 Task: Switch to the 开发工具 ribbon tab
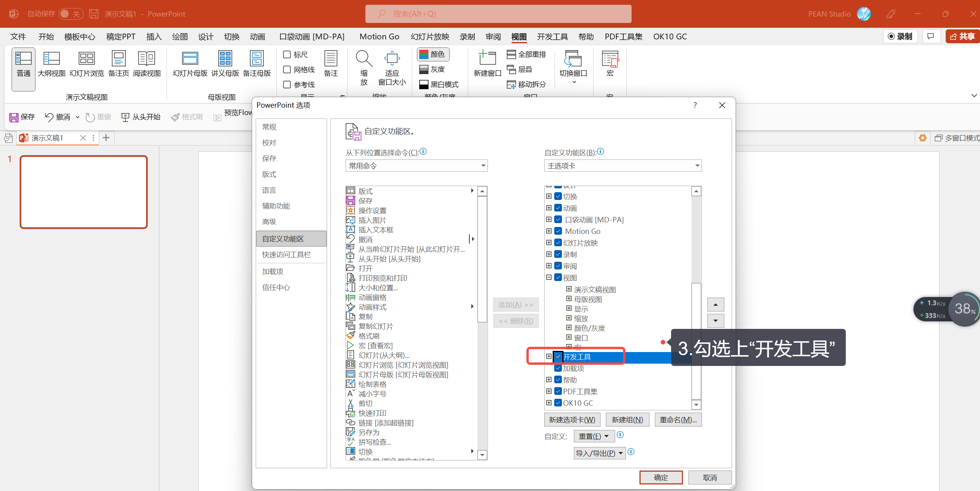[552, 37]
